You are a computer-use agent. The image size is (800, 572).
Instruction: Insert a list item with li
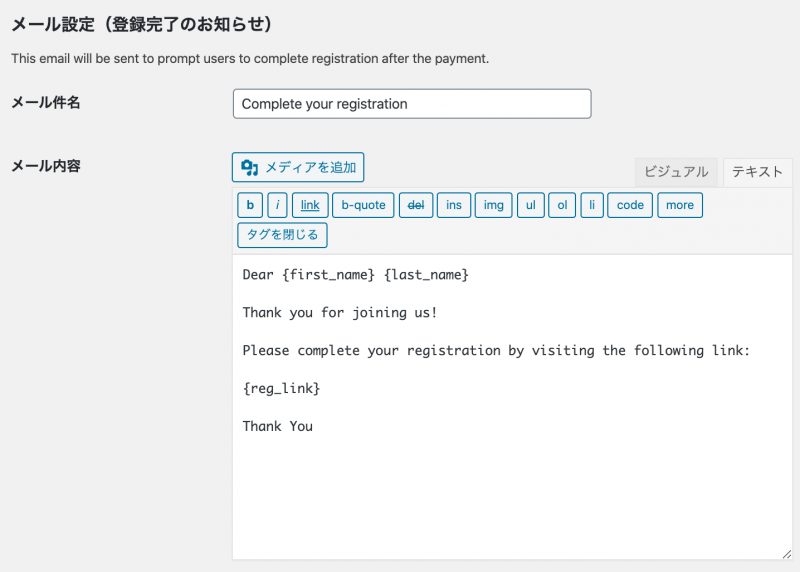point(591,205)
